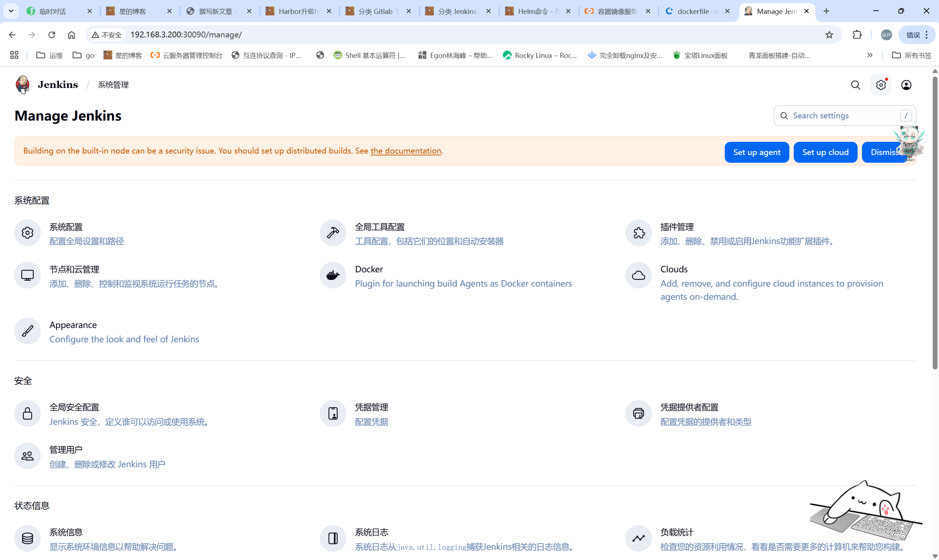The image size is (939, 560).
Task: Open the 错误 browser menu button
Action: [x=917, y=35]
